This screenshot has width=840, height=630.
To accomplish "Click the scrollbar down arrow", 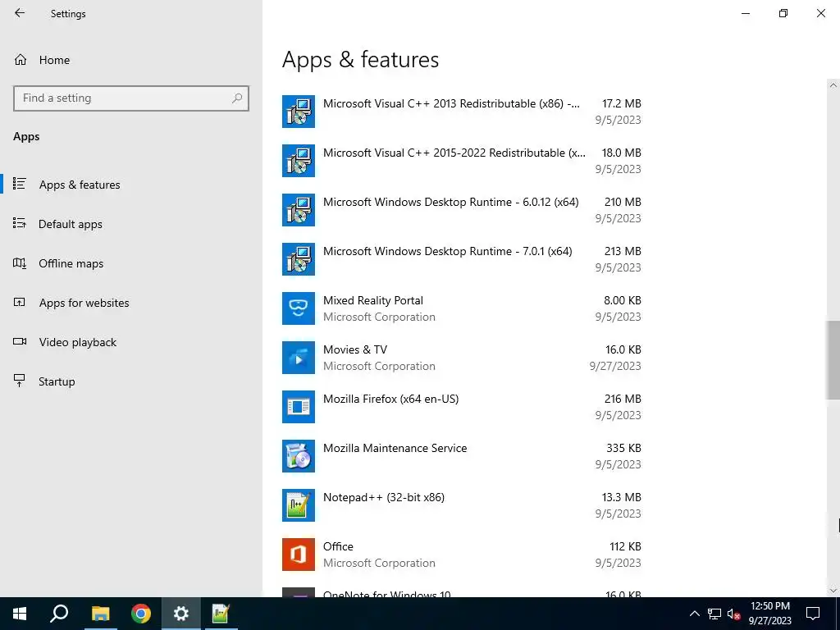I will 833,591.
